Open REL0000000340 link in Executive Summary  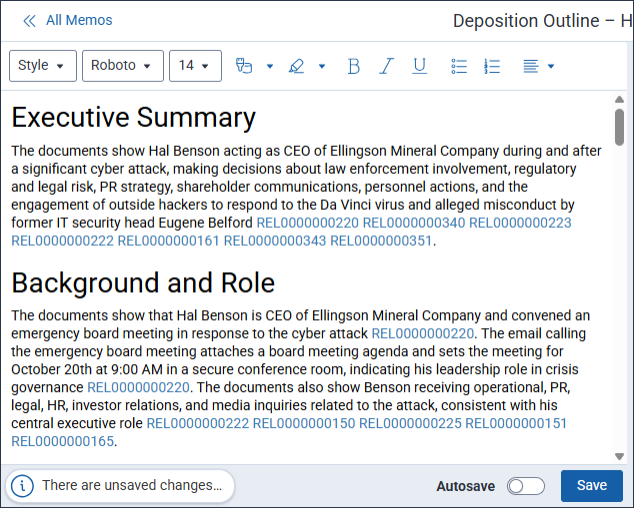click(414, 223)
